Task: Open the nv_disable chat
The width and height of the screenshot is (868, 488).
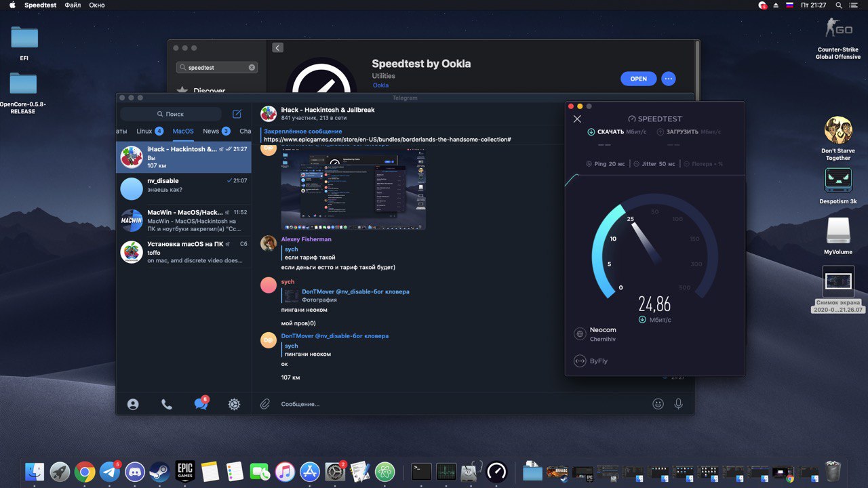Action: pos(184,188)
